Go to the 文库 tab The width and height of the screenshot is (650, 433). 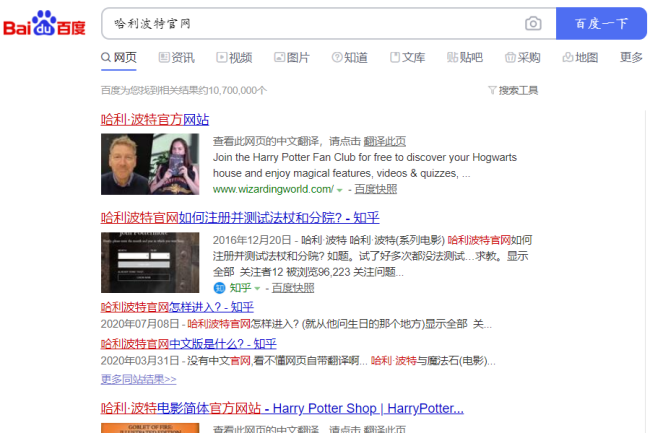(407, 58)
